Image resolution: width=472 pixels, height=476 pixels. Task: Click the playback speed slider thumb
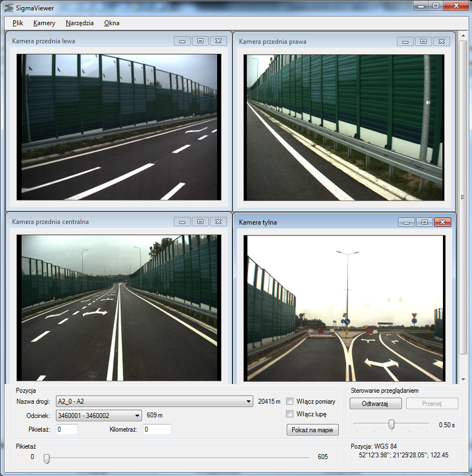391,425
